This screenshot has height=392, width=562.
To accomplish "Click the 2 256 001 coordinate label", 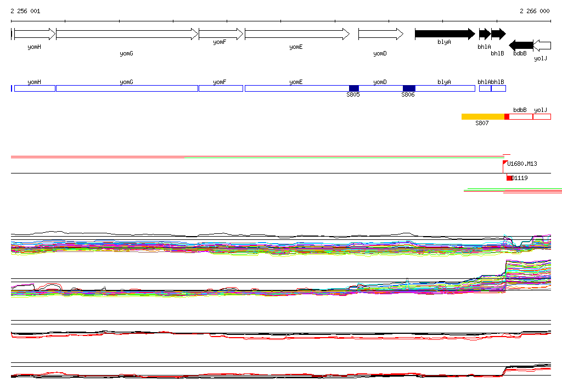I will [x=25, y=11].
